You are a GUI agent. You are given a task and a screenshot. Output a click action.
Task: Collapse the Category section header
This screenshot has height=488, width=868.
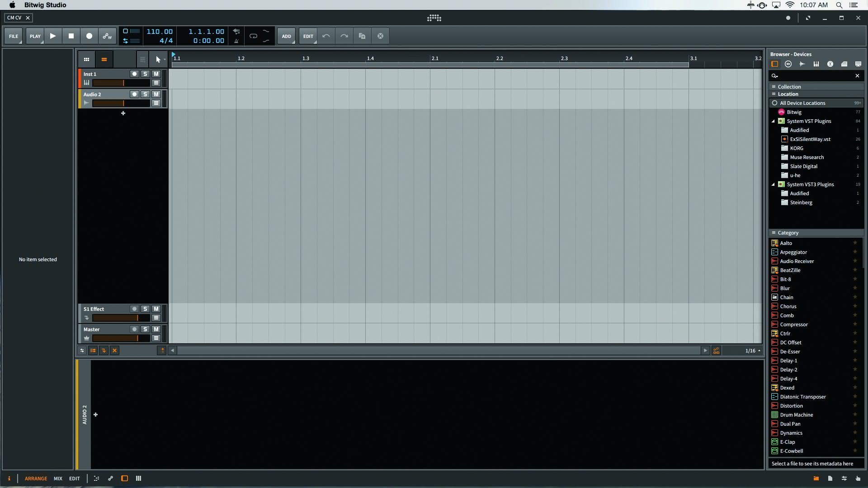coord(816,233)
